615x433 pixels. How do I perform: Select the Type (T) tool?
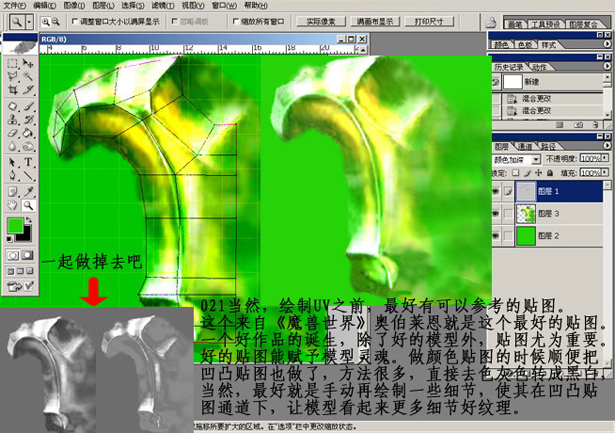(28, 162)
